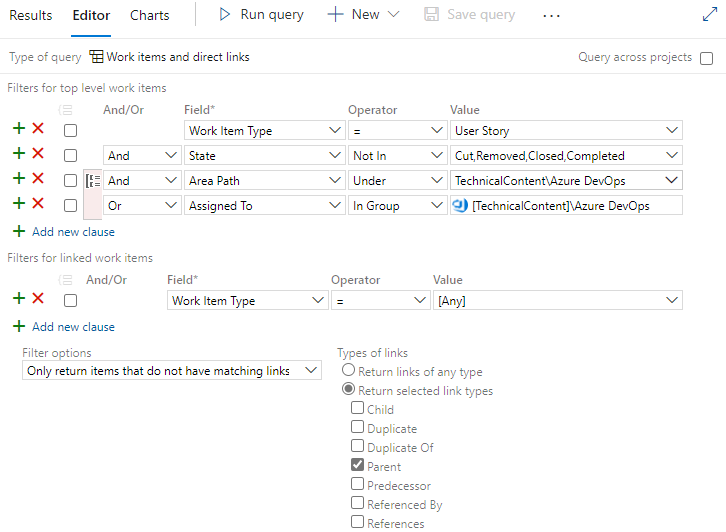
Task: Open TechnicalContent\Azure DevOps area value dropdown
Action: click(x=566, y=181)
